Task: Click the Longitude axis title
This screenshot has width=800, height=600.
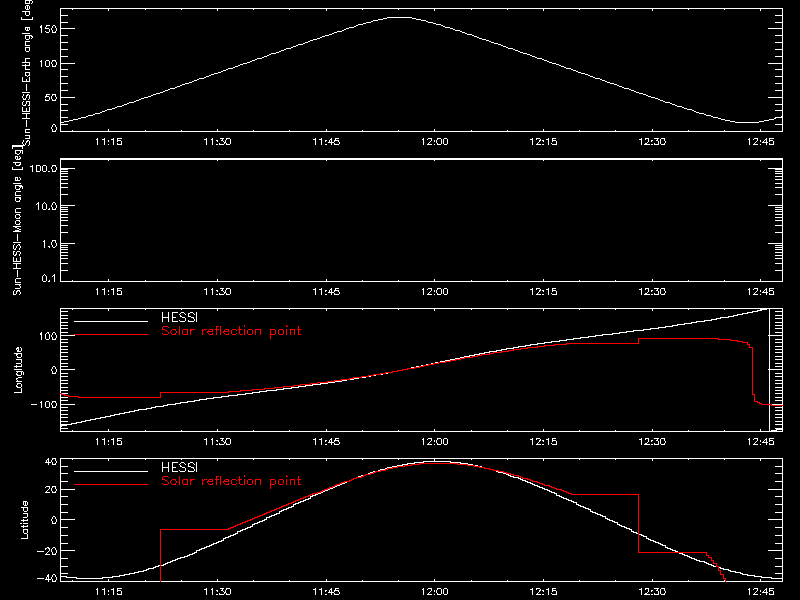Action: click(18, 370)
